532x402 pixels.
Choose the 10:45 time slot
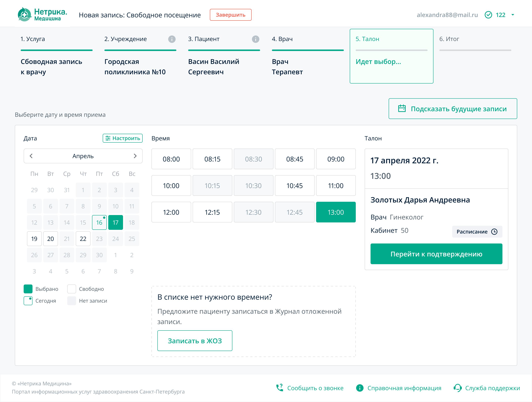(x=294, y=186)
